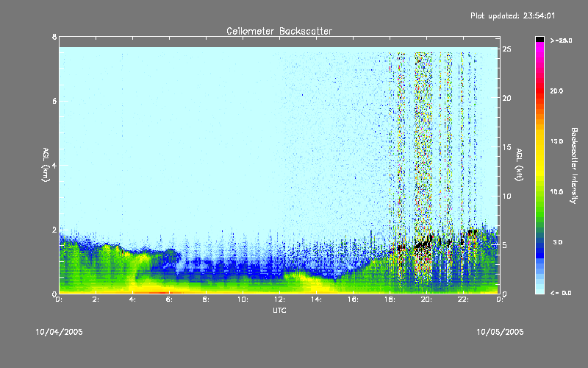This screenshot has height=368, width=588.
Task: Click the 'AGL (km)' left axis label
Action: click(x=46, y=165)
